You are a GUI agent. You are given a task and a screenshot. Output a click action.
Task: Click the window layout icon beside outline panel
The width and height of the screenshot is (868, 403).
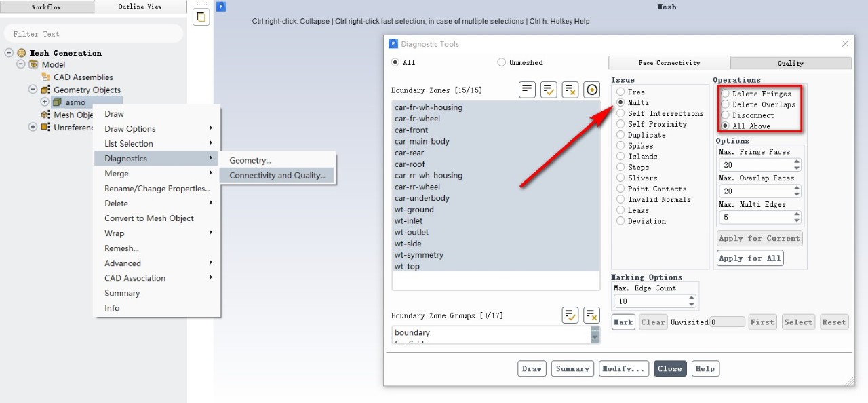point(201,17)
